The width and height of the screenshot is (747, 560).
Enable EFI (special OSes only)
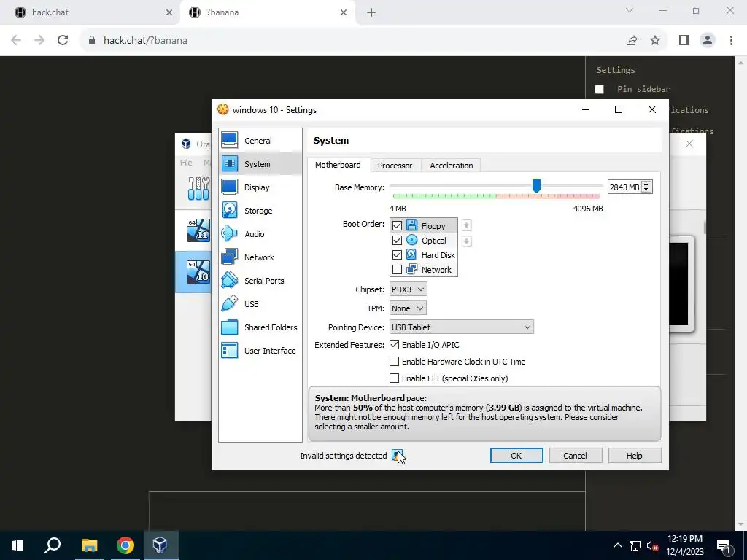pyautogui.click(x=395, y=378)
